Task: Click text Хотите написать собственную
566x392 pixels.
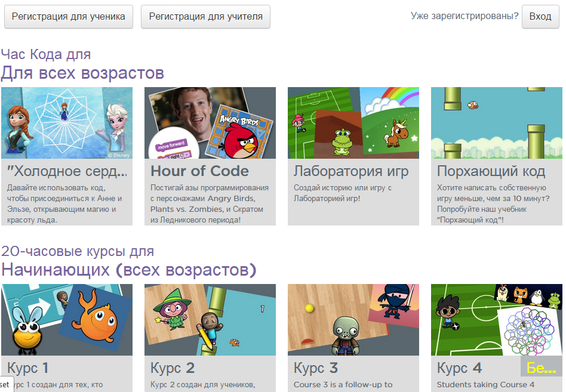Action: (x=491, y=188)
